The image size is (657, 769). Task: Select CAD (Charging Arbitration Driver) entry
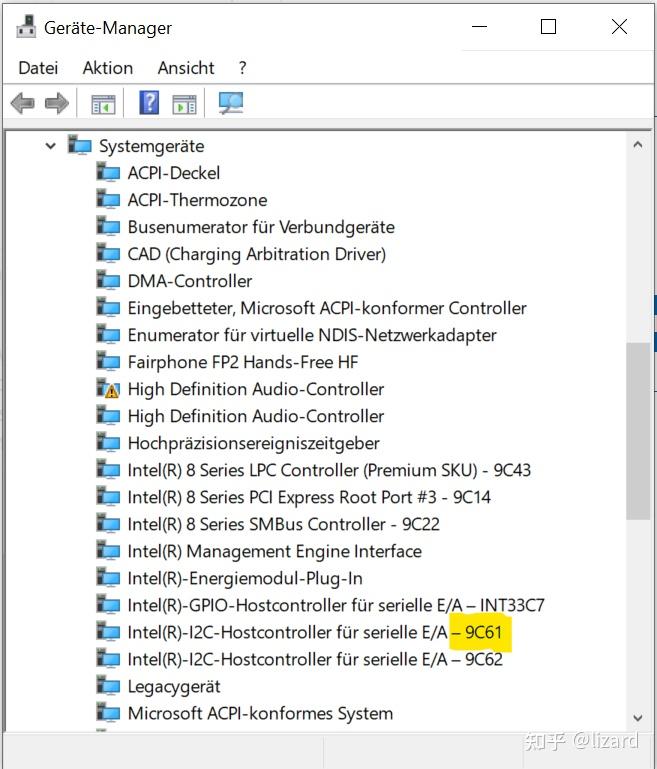pos(256,254)
